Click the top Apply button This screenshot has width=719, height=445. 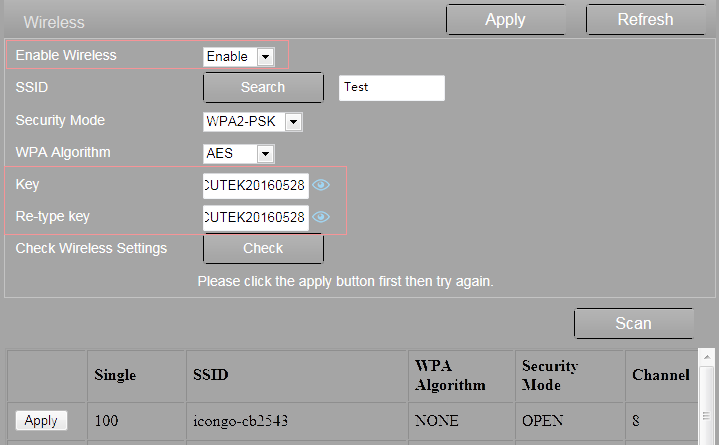[505, 20]
